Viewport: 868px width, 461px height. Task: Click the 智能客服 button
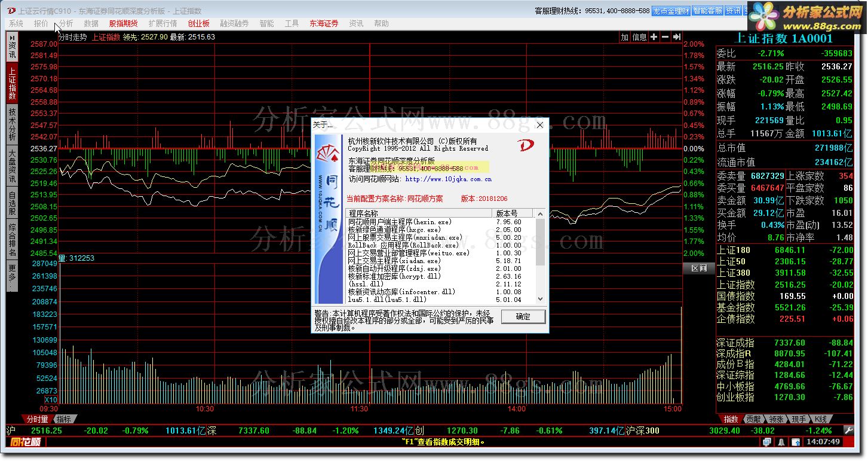[707, 11]
